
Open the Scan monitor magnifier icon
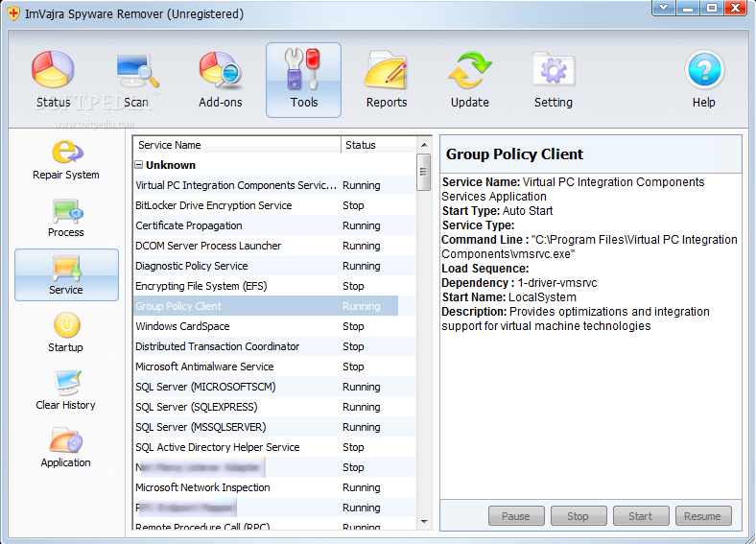tap(136, 70)
